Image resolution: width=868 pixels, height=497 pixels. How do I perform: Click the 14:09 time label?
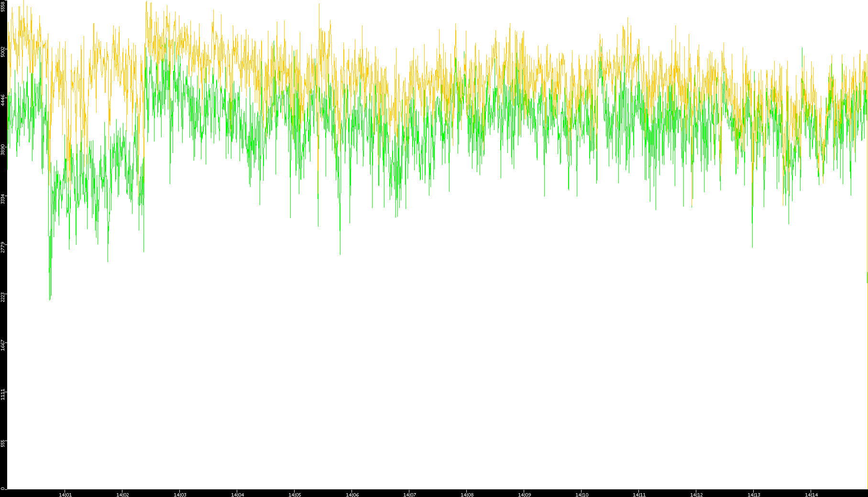pos(524,495)
